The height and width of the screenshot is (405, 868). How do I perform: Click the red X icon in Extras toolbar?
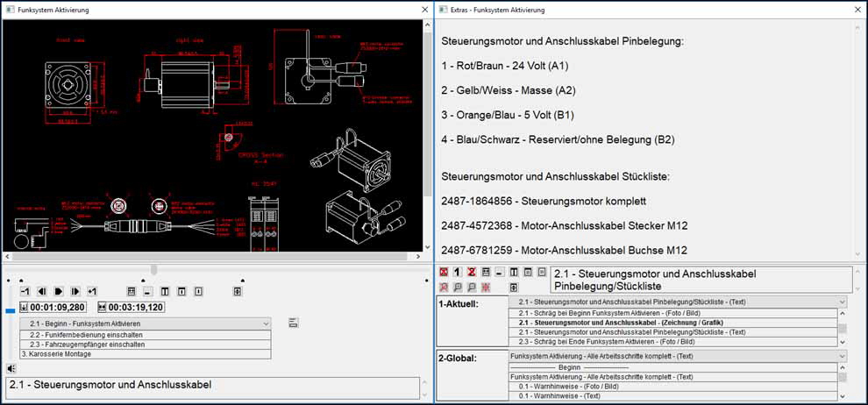(444, 274)
